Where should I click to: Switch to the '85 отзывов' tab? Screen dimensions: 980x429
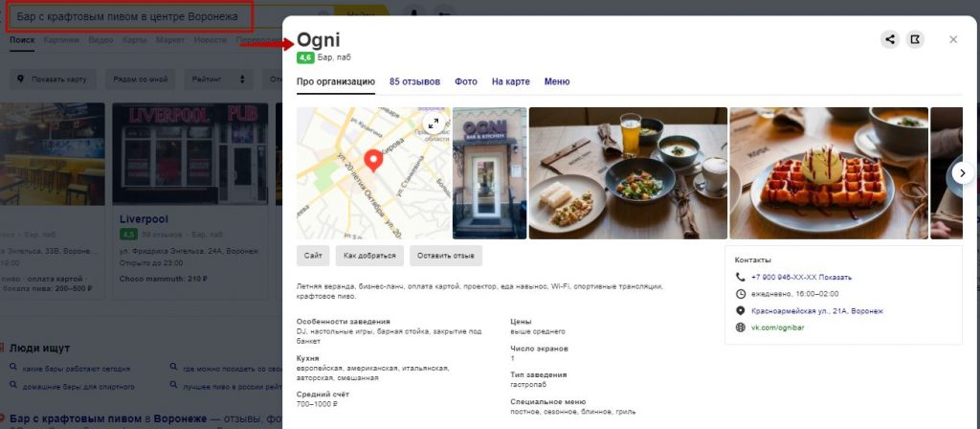(414, 81)
